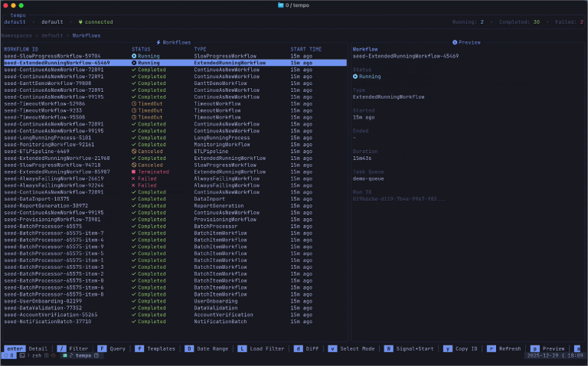This screenshot has height=366, width=588.
Task: Click the date and time in the terminal status bar
Action: coord(555,355)
